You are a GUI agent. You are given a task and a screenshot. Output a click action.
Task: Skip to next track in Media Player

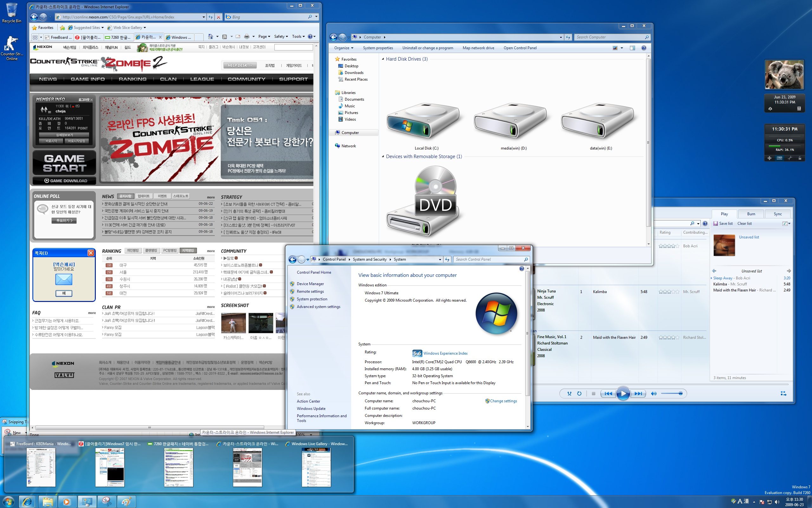tap(638, 393)
